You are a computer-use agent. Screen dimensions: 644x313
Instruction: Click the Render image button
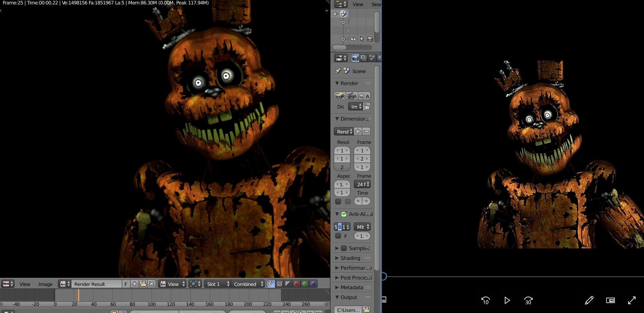coord(340,96)
